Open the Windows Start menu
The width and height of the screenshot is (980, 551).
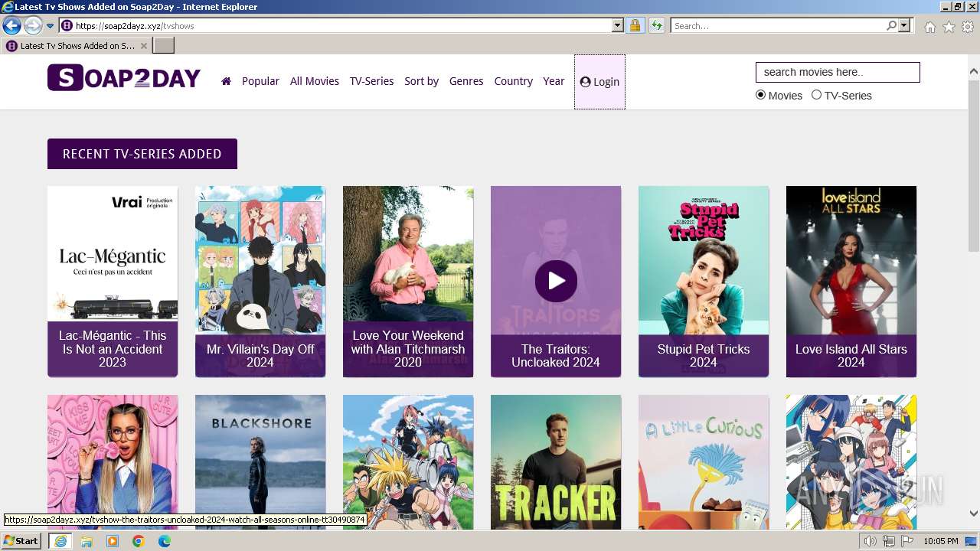pyautogui.click(x=21, y=541)
